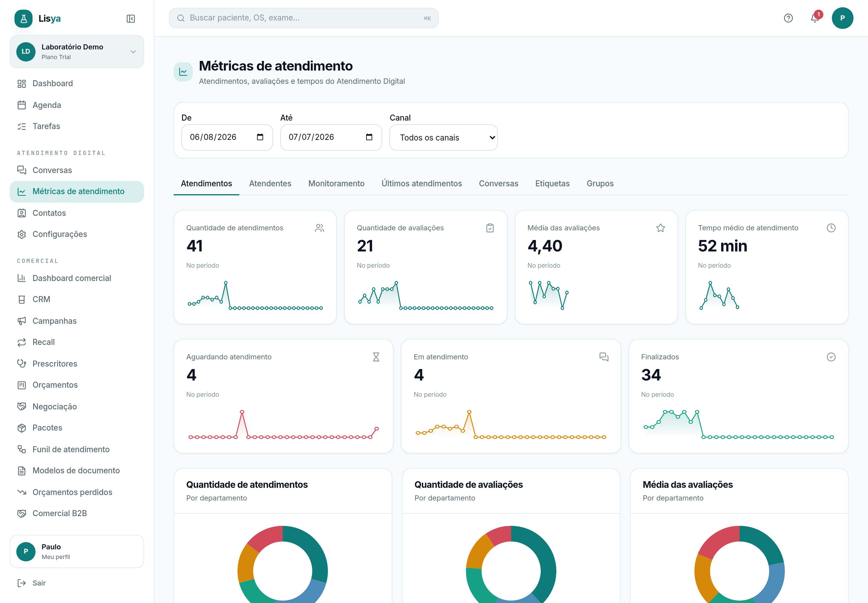Click Sair to log out
This screenshot has width=868, height=603.
[77, 583]
